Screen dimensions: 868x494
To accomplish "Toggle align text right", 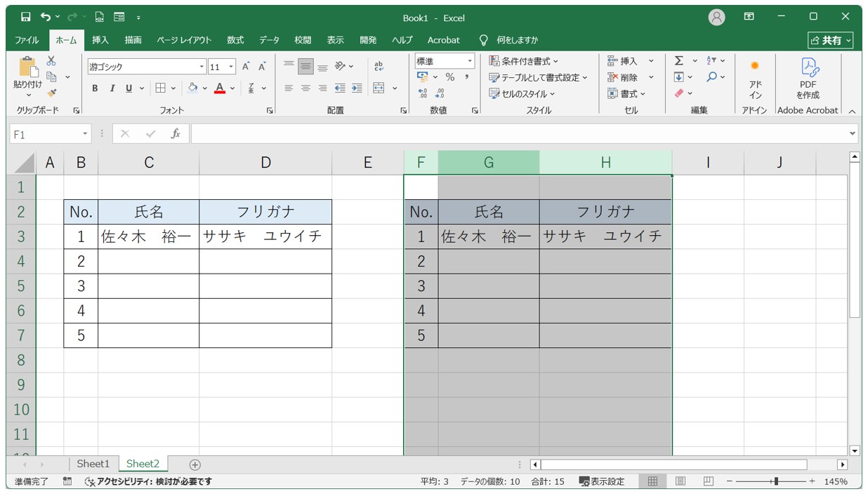I will click(x=322, y=88).
